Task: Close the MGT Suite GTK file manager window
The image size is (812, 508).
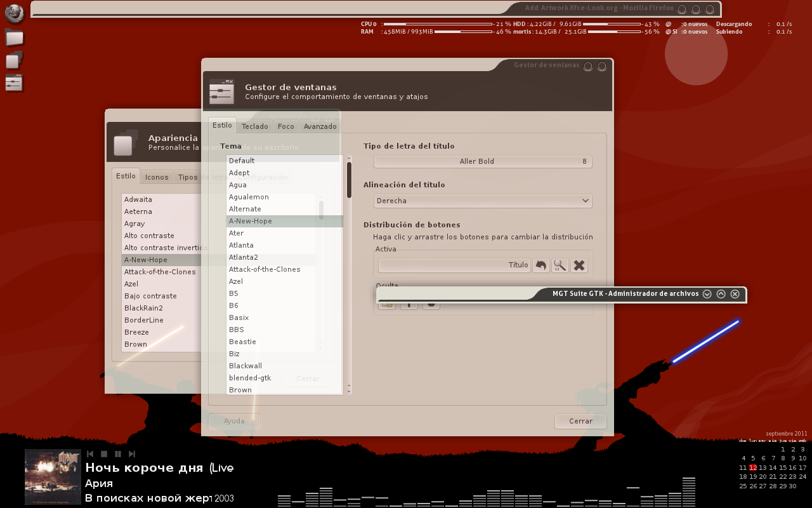Action: point(735,294)
